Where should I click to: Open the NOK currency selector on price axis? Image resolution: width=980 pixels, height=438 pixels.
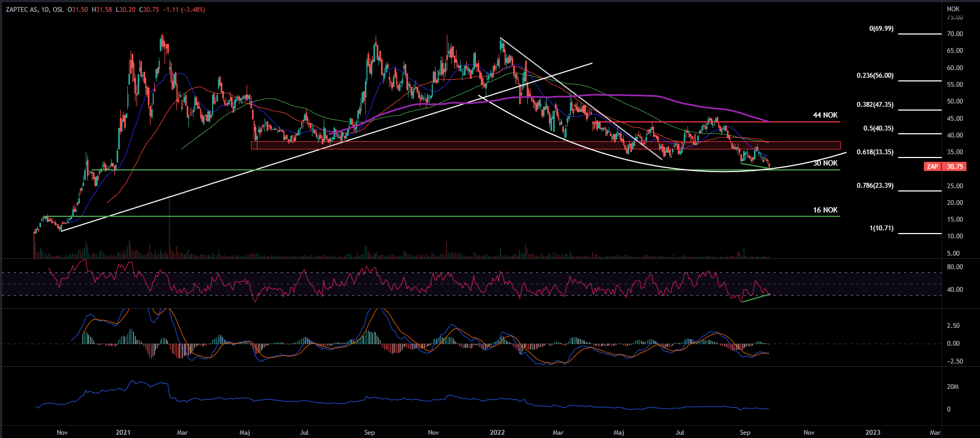point(953,9)
